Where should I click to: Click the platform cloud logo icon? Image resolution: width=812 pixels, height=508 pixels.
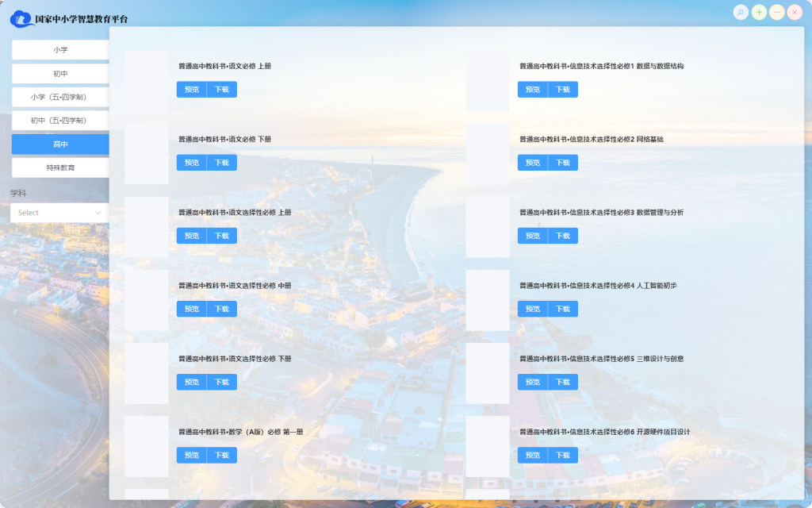pyautogui.click(x=21, y=19)
